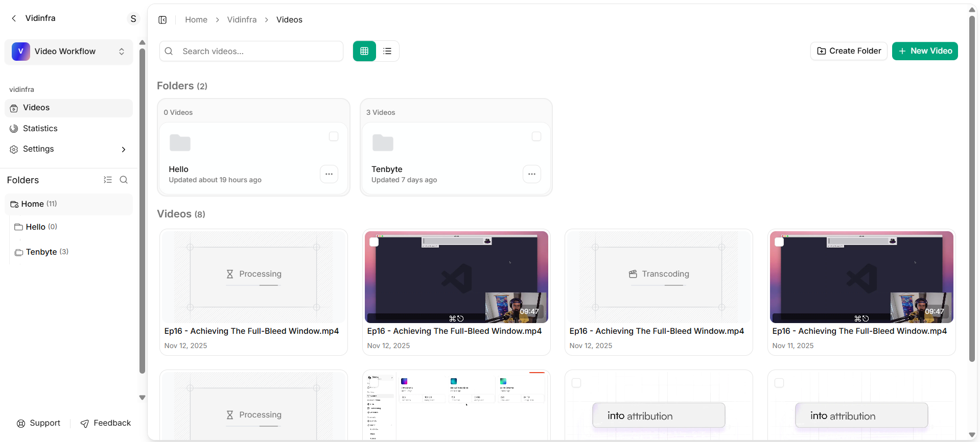
Task: Click the Home folder icon in tree
Action: [14, 204]
